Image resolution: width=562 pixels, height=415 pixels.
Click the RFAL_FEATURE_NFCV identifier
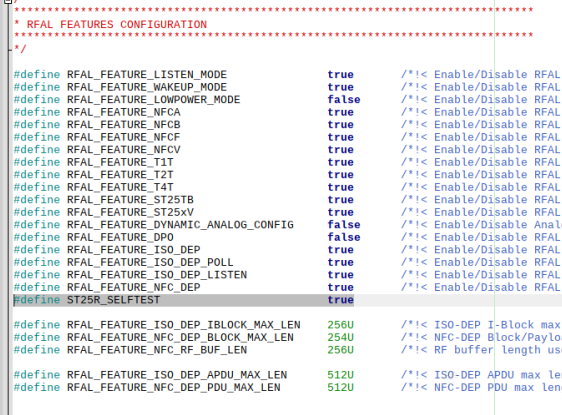[124, 149]
